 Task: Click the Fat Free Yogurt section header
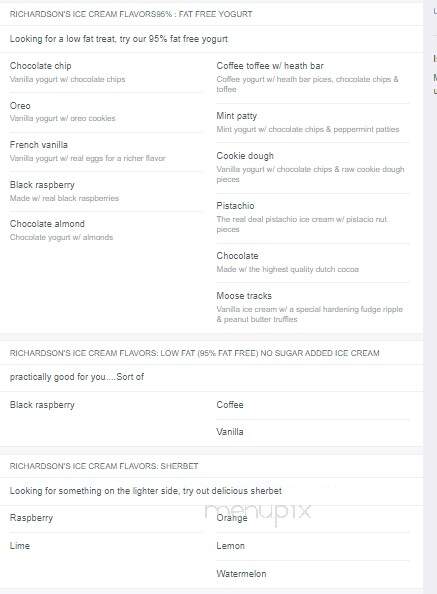[x=131, y=14]
